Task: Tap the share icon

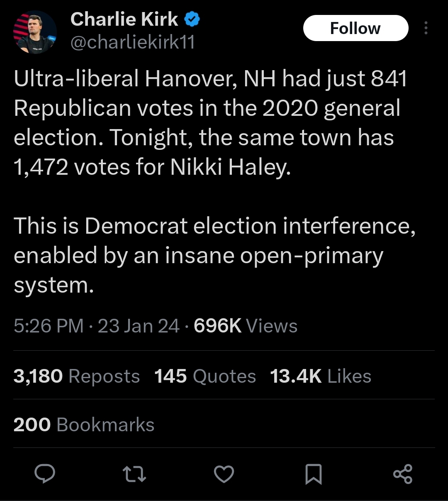Action: click(x=403, y=474)
